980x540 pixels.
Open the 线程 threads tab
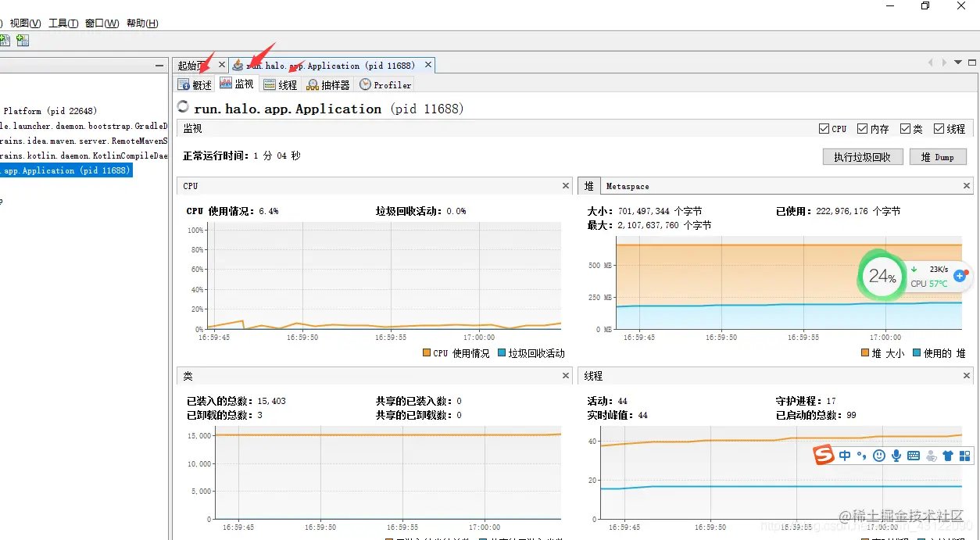(281, 84)
